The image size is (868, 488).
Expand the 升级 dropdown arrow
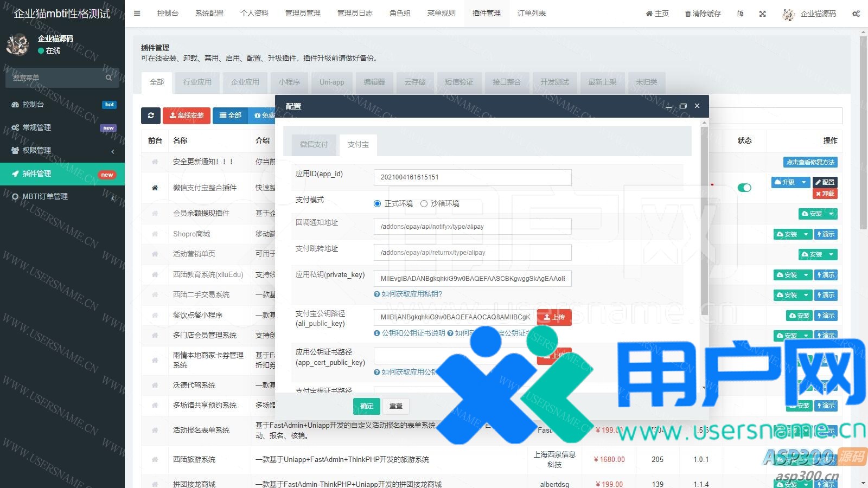tap(804, 182)
